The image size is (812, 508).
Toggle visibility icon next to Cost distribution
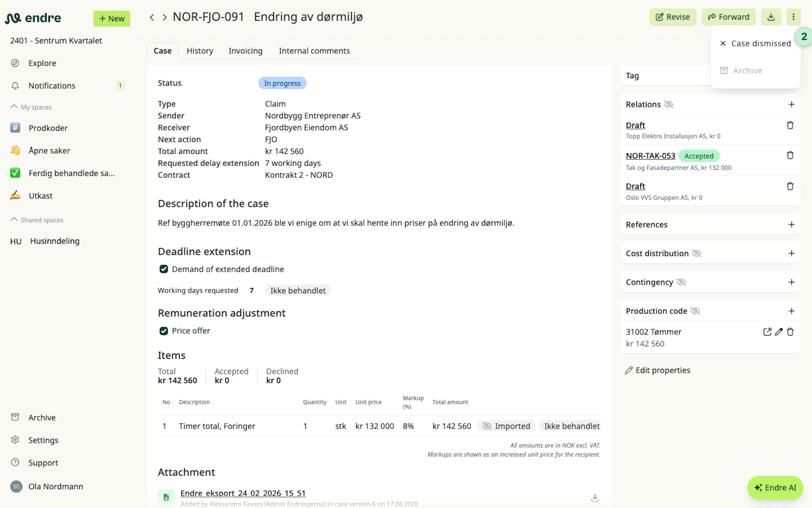697,253
